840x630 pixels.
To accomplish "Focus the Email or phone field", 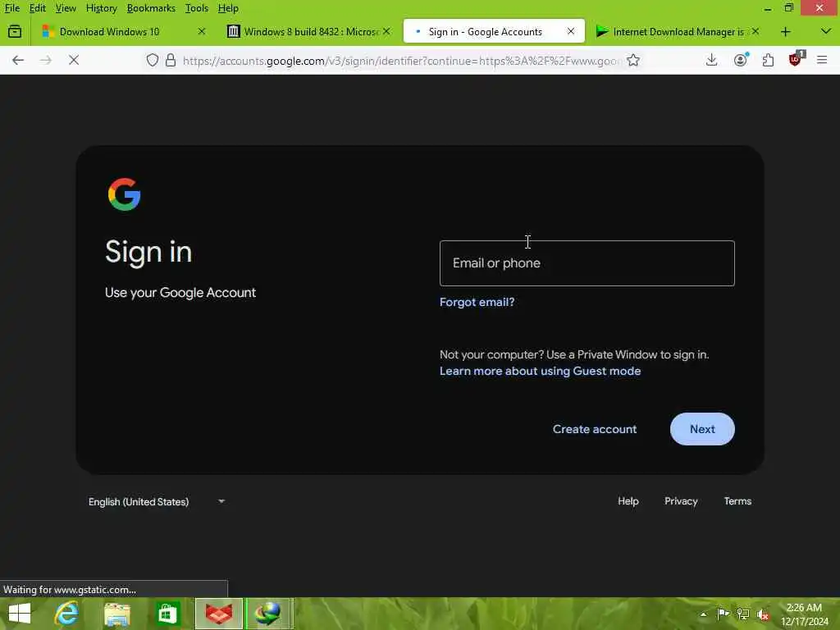I will (x=587, y=263).
